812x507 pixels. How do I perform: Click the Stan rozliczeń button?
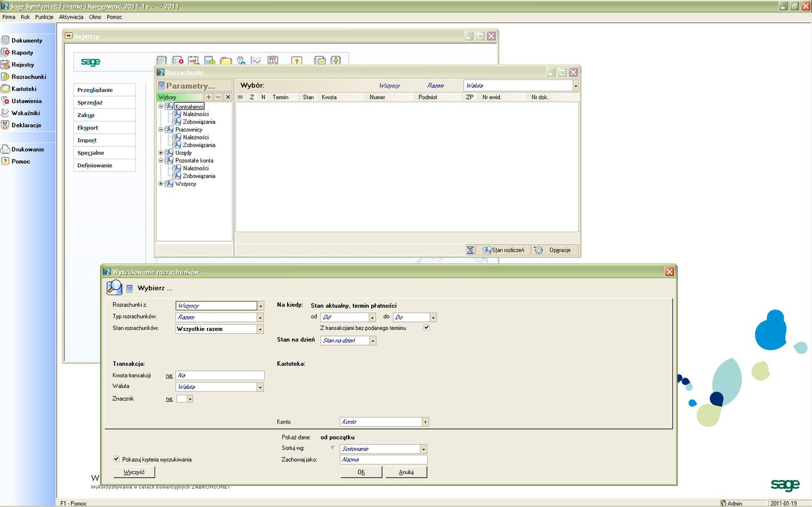tap(504, 250)
